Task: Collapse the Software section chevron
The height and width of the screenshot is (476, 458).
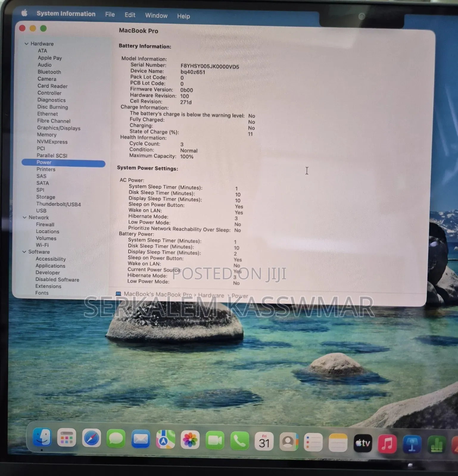Action: (x=24, y=252)
